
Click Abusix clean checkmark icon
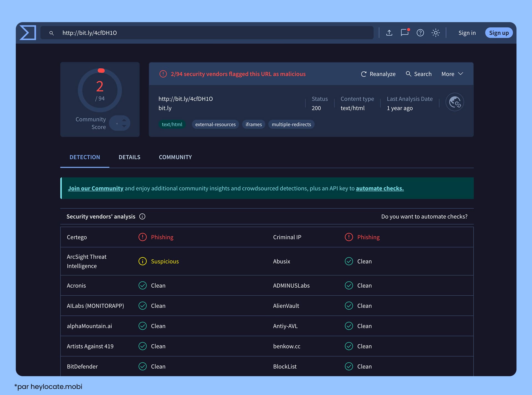pyautogui.click(x=349, y=261)
